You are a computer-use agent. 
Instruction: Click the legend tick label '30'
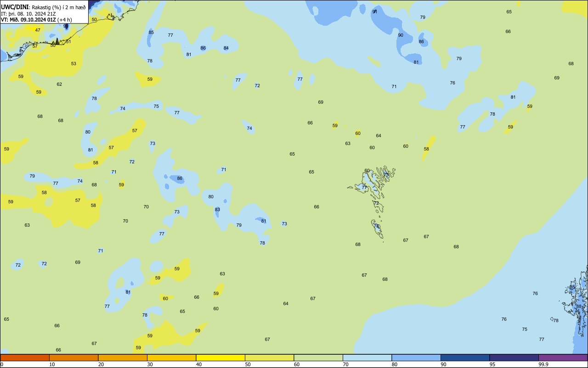pos(150,364)
